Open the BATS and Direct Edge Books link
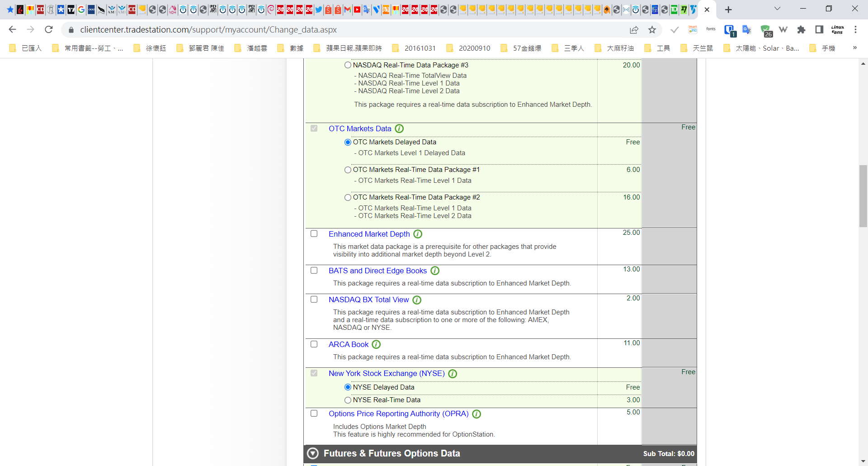This screenshot has width=868, height=466. point(377,271)
